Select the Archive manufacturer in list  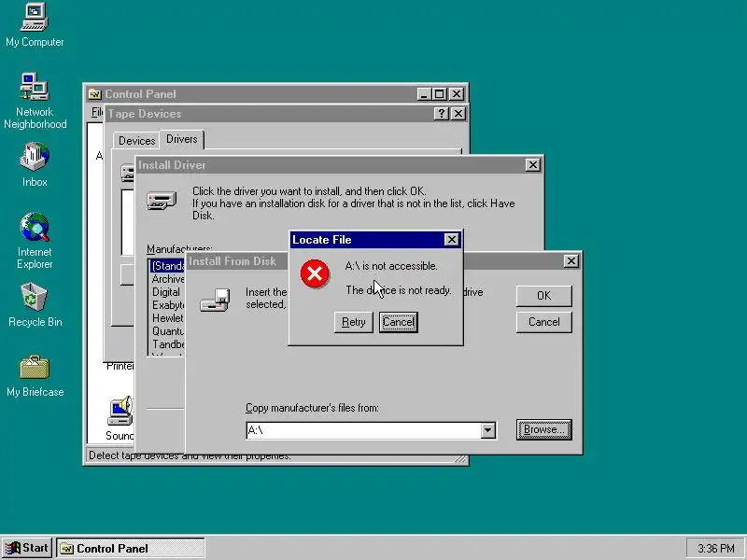168,279
